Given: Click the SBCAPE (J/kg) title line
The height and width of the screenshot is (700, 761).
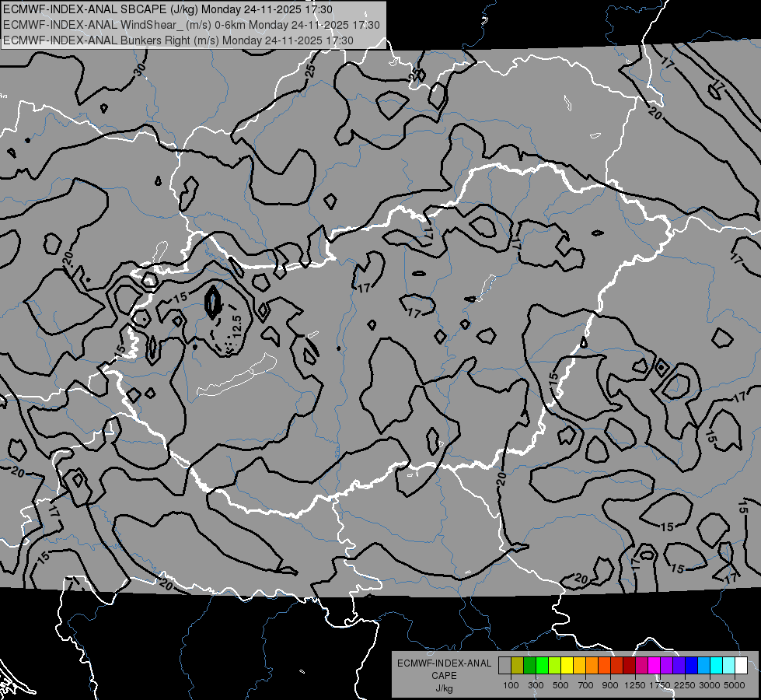Looking at the screenshot, I should pos(168,9).
